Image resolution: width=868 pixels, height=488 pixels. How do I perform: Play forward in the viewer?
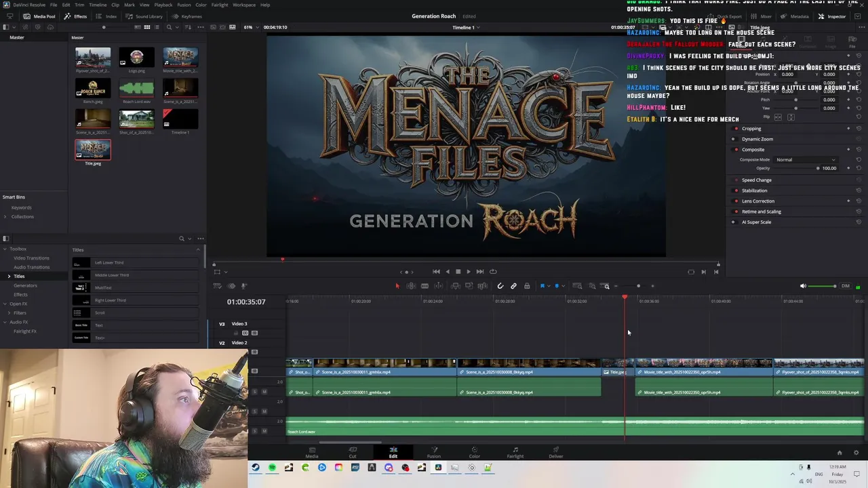click(468, 272)
